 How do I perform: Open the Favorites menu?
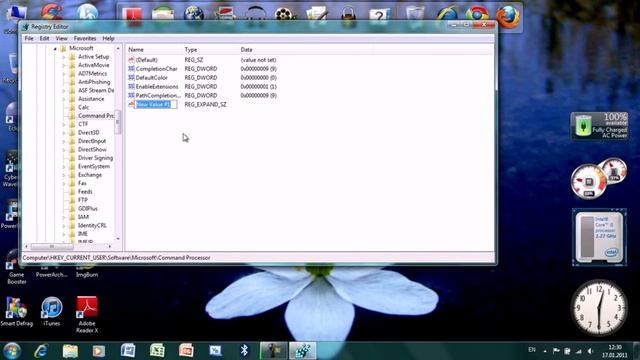click(85, 38)
